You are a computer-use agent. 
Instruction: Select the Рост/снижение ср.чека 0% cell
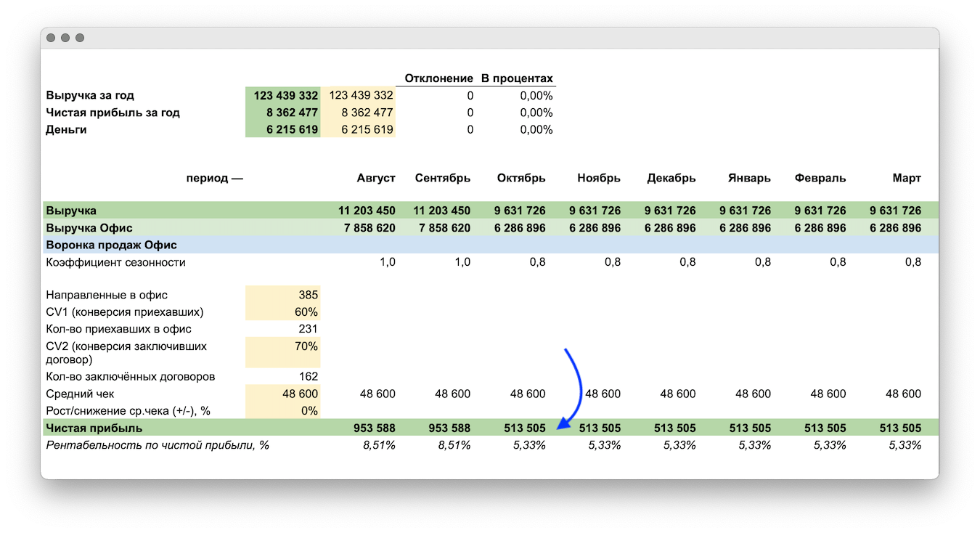(283, 410)
